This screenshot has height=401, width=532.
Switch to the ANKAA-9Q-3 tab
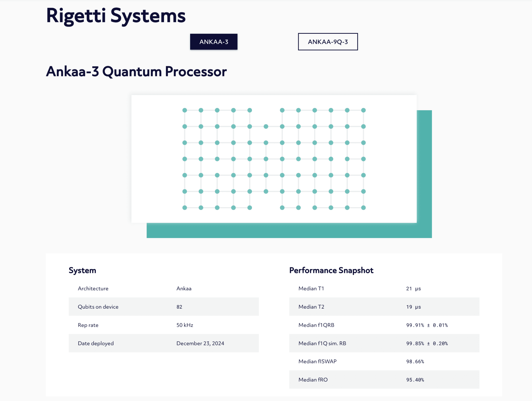(x=328, y=42)
